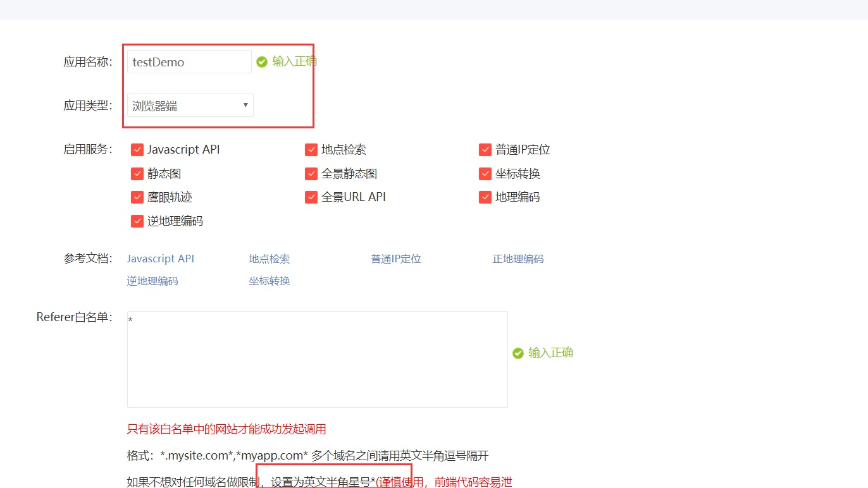Open the 应用类型 dropdown showing 浏览器端
This screenshot has width=868, height=488.
190,106
